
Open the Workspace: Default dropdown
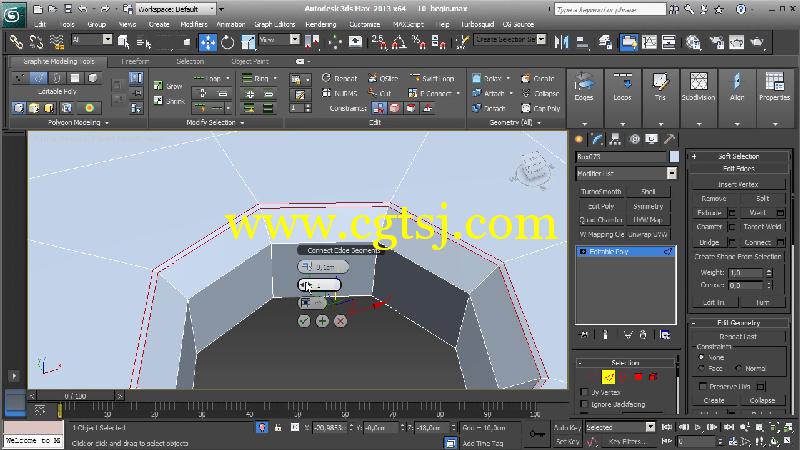click(177, 9)
